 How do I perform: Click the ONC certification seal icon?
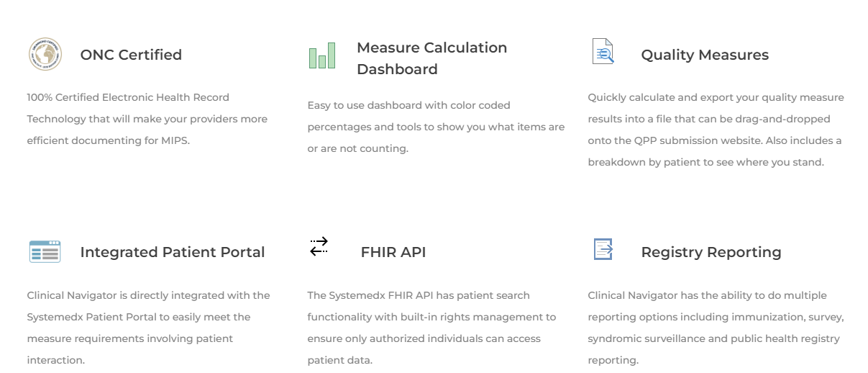[45, 54]
